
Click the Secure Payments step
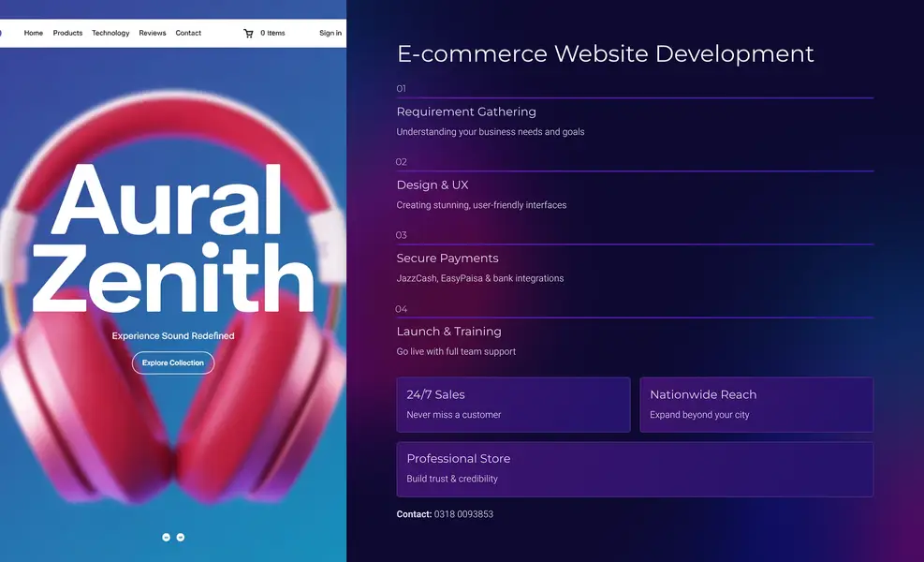pyautogui.click(x=447, y=259)
